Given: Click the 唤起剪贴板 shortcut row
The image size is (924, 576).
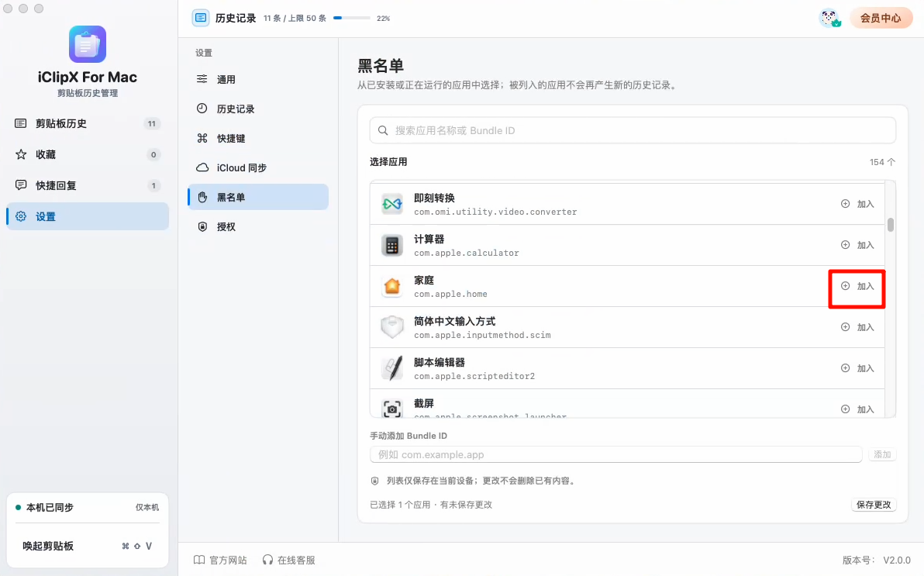Looking at the screenshot, I should [x=88, y=546].
